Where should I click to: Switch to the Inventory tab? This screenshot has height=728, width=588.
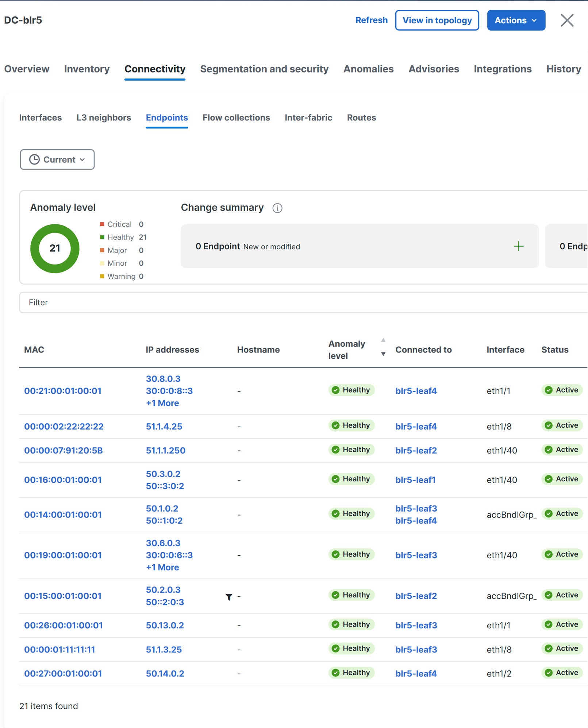87,69
